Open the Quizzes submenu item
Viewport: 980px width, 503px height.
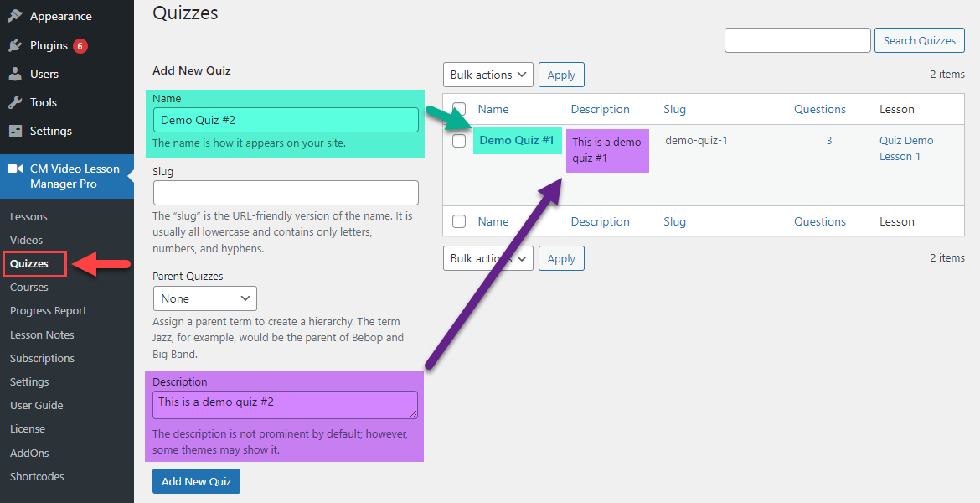(x=29, y=263)
